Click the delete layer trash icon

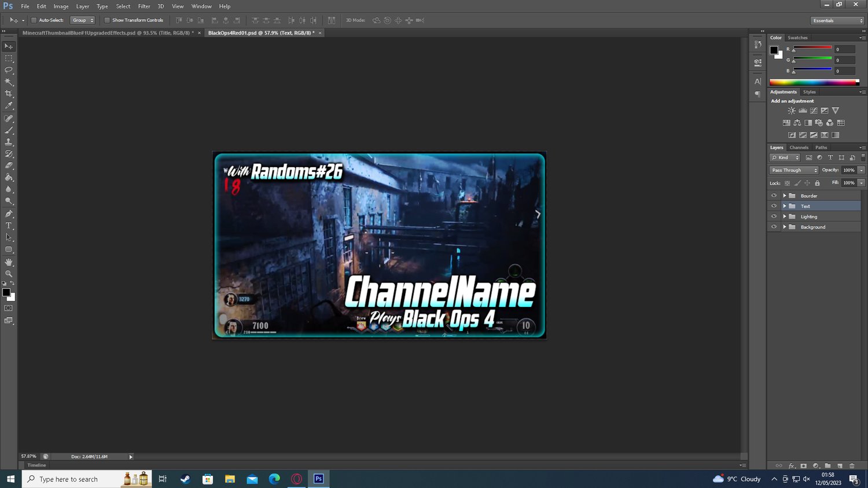click(x=852, y=465)
